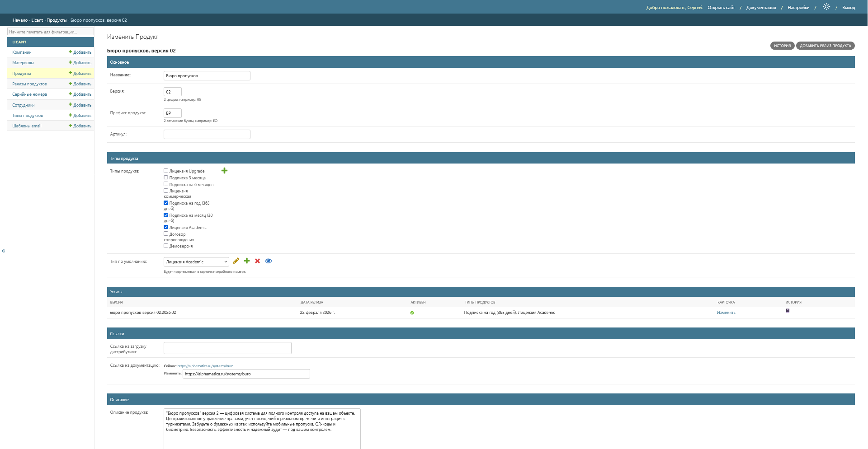Click the pencil edit icon for default type

point(236,261)
